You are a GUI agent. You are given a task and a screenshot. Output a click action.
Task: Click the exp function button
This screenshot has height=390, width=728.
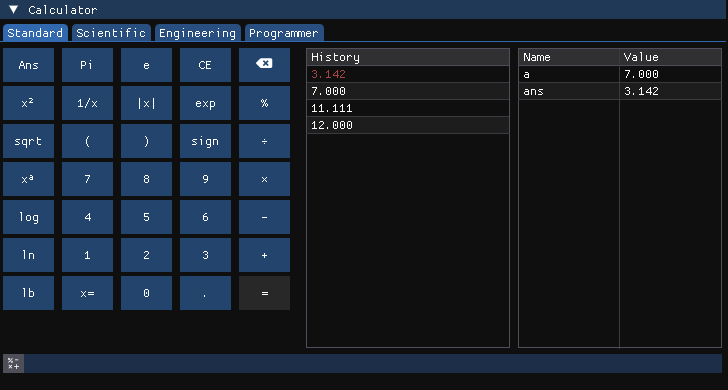(205, 103)
